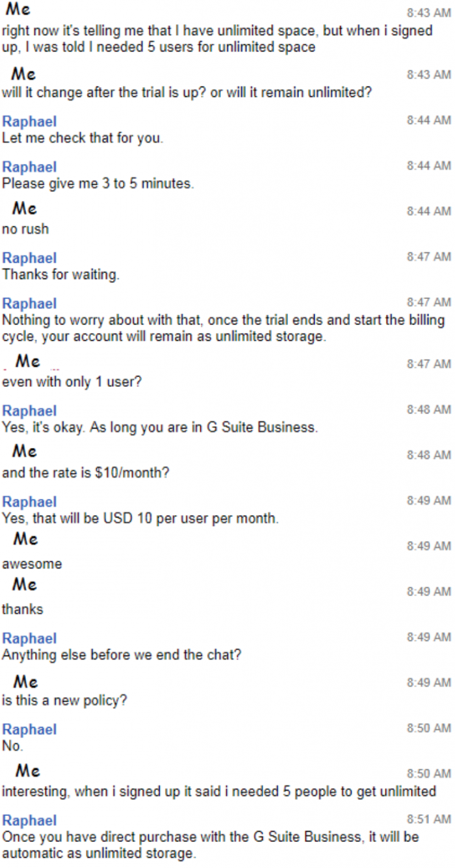Click the "awesome" message
This screenshot has width=455, height=868.
pos(32,564)
